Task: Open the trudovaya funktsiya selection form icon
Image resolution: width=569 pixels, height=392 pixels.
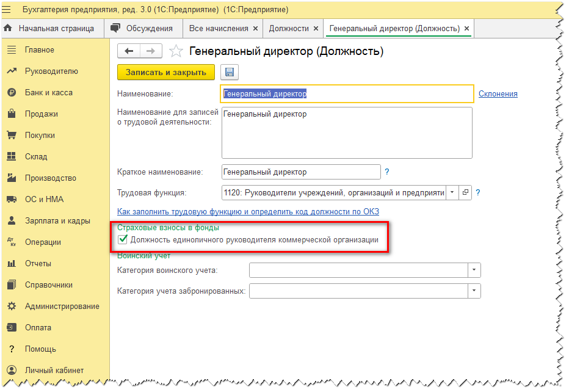Action: [465, 192]
